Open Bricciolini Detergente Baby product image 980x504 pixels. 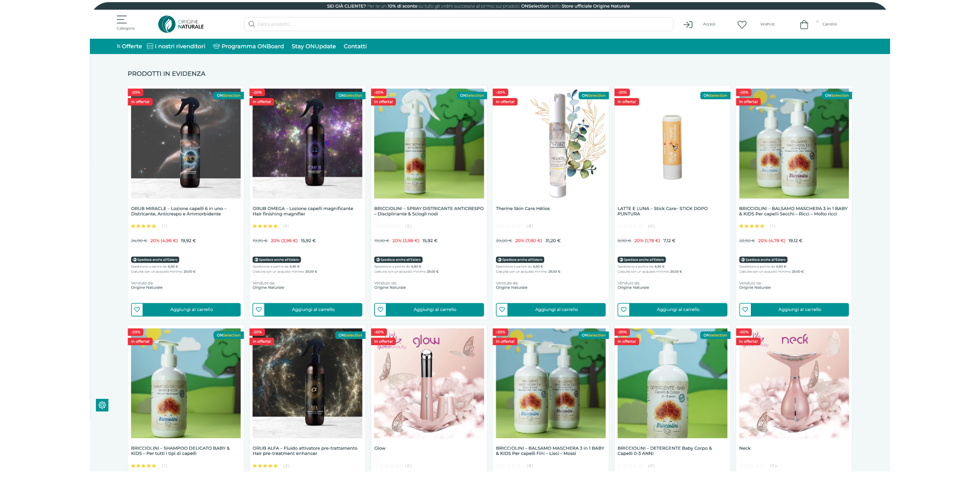tap(672, 383)
